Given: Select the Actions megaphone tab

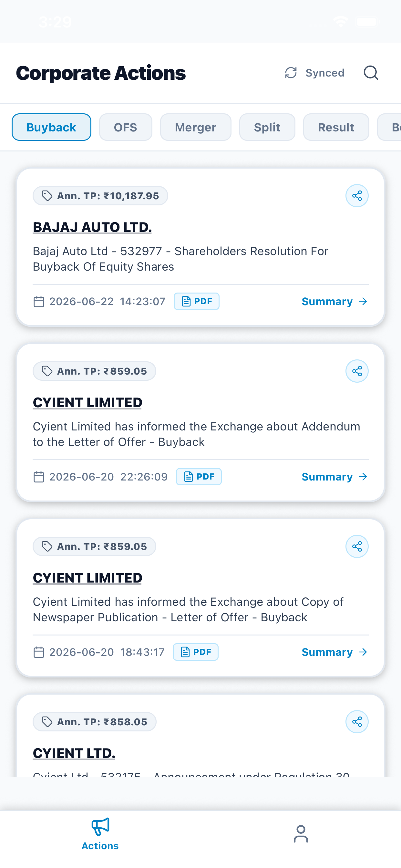Looking at the screenshot, I should 100,834.
